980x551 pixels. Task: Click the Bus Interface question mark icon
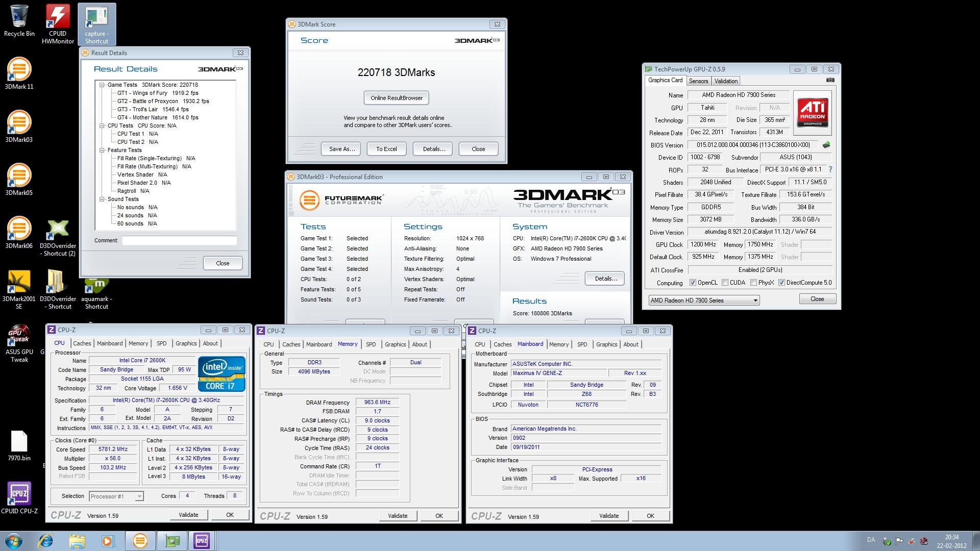pyautogui.click(x=830, y=169)
